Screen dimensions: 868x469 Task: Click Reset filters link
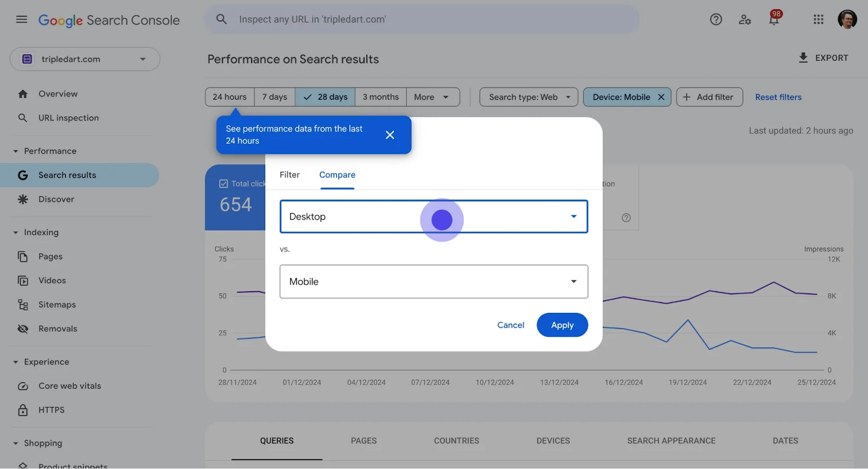pos(778,97)
